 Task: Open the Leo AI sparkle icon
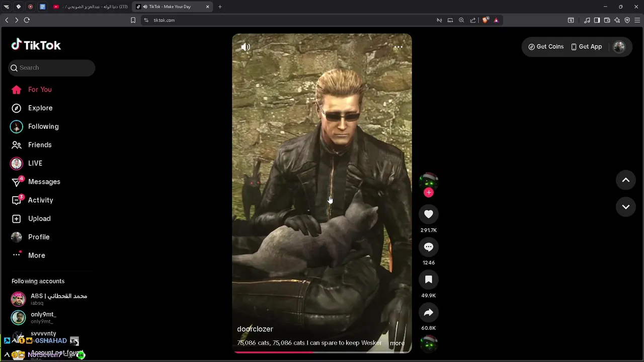pos(617,20)
